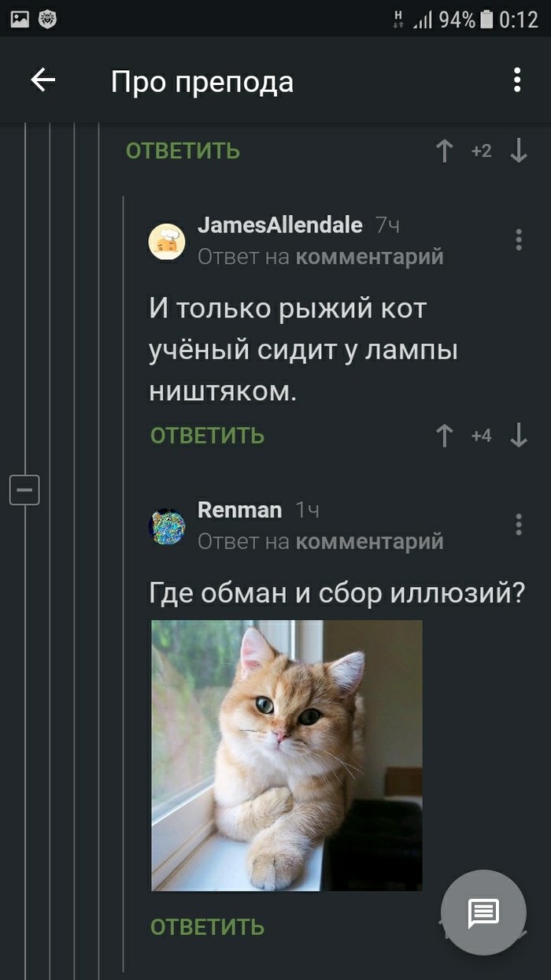The width and height of the screenshot is (551, 980).
Task: Open the picture notification in status bar
Action: point(20,19)
